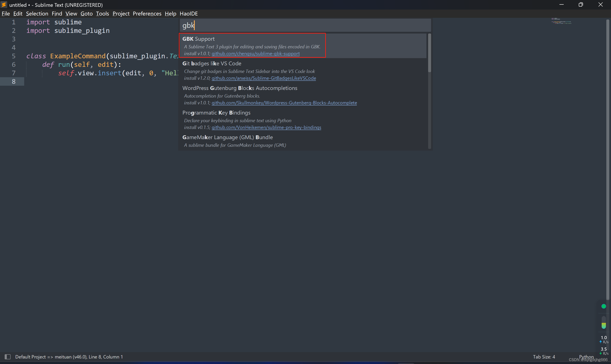Viewport: 611px width, 364px height.
Task: Click the Sublime Text logo in title bar
Action: (x=4, y=5)
